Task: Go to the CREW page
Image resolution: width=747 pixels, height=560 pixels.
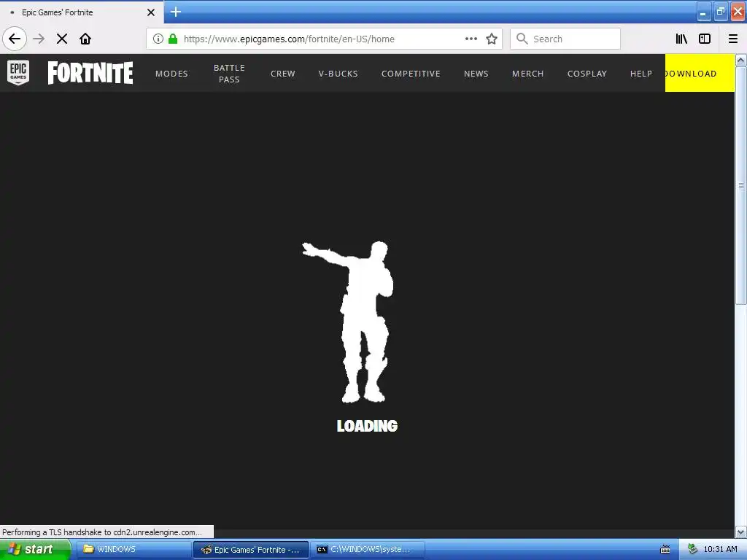Action: coord(283,74)
